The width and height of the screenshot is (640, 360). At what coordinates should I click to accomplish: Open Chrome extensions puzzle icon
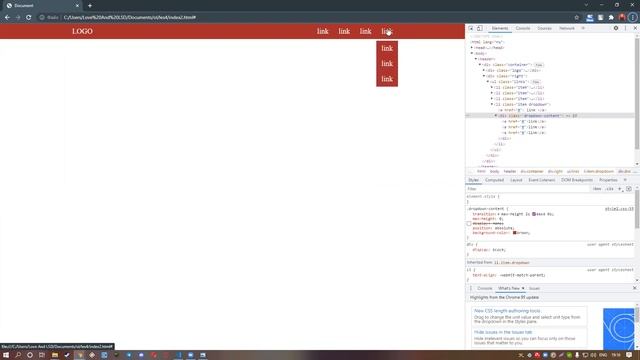tap(611, 18)
